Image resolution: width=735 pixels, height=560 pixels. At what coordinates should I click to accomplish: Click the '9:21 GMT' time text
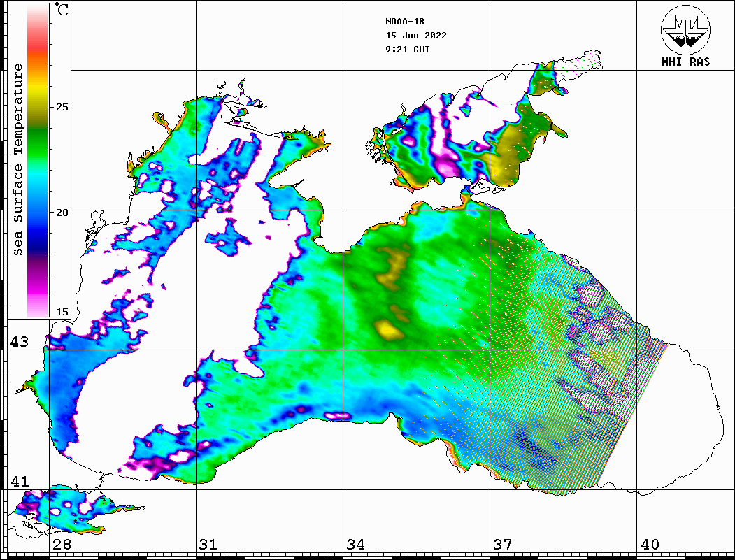[x=407, y=50]
